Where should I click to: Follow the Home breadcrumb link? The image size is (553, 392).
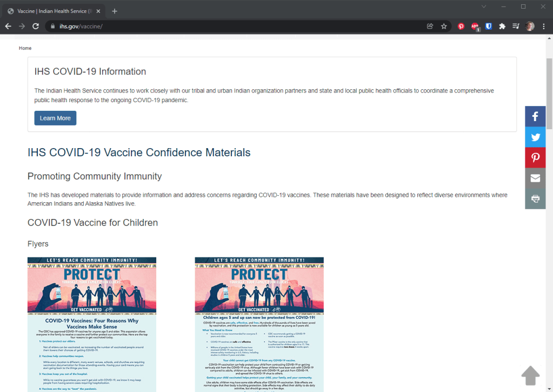[x=25, y=48]
